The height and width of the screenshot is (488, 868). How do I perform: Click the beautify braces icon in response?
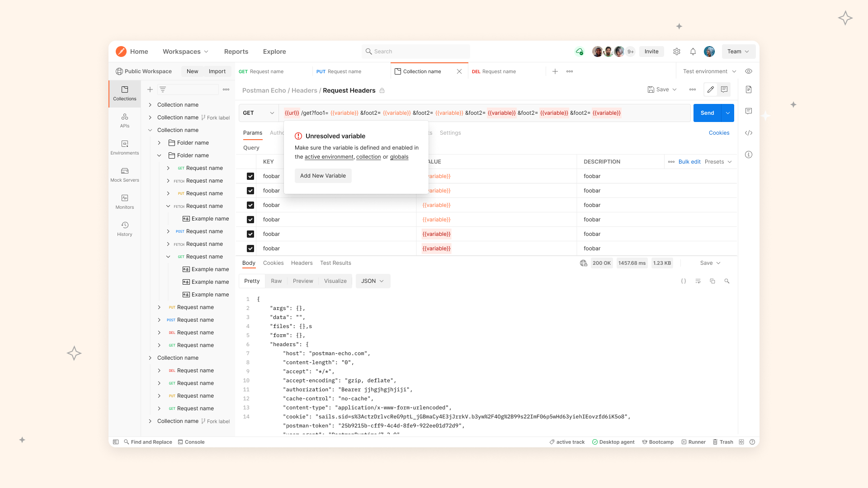tap(684, 281)
